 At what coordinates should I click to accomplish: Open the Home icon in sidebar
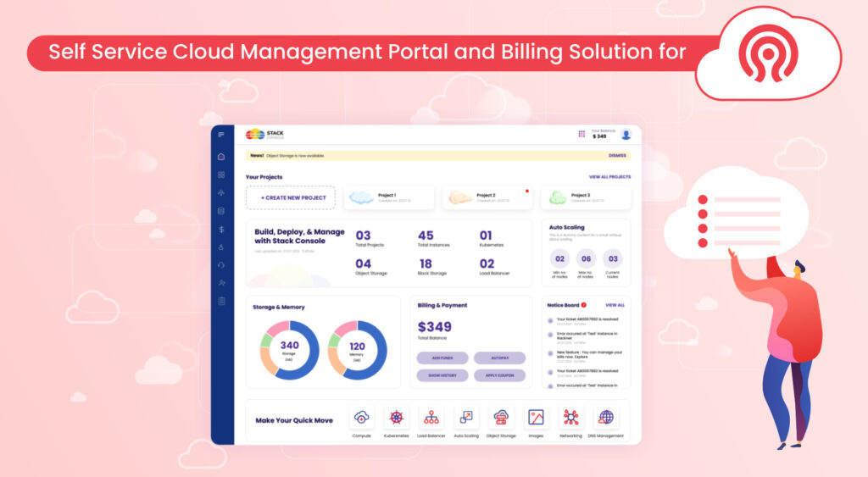[x=221, y=157]
